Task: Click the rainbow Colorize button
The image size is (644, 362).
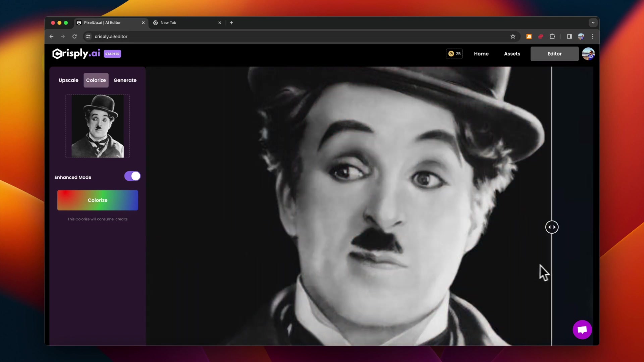Action: point(98,200)
